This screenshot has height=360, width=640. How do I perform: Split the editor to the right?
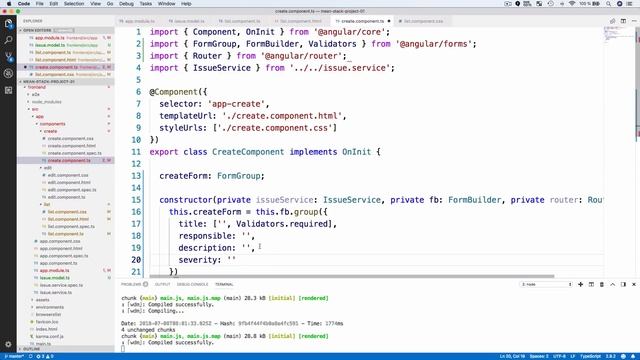point(623,21)
